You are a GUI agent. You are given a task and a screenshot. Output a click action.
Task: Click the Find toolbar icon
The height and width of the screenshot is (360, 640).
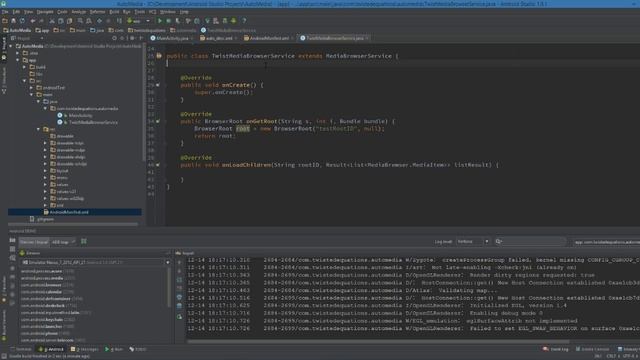80,21
